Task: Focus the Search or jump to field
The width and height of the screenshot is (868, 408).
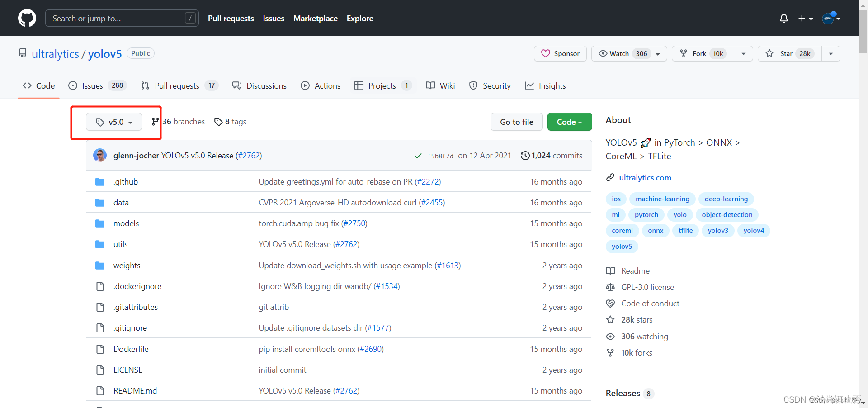Action: coord(122,18)
